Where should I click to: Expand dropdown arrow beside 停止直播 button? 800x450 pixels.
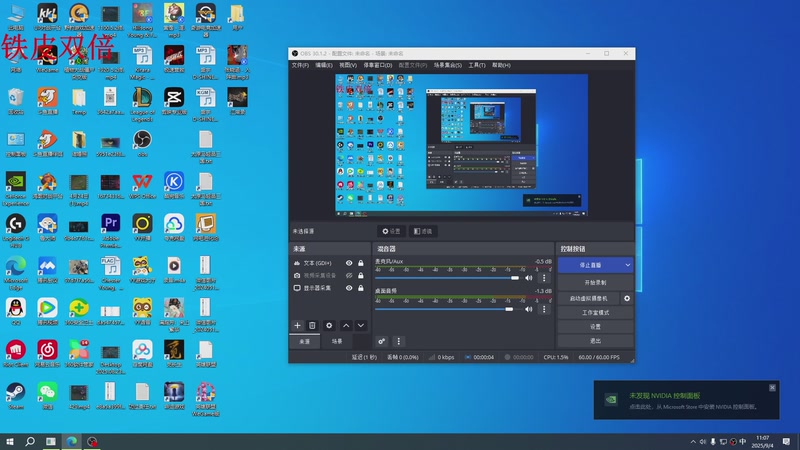coord(628,265)
